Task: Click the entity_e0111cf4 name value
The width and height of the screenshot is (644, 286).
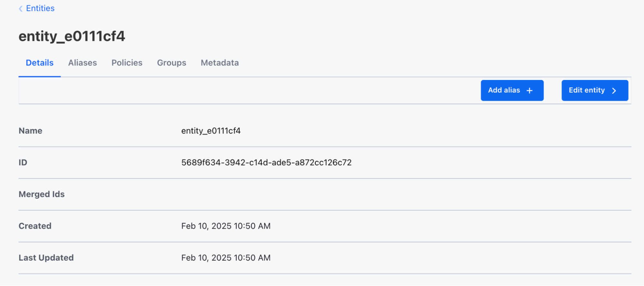Action: (x=211, y=131)
